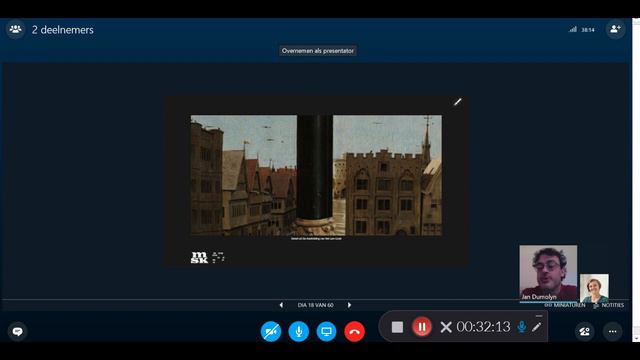Open the chat conversation bubble

[18, 331]
